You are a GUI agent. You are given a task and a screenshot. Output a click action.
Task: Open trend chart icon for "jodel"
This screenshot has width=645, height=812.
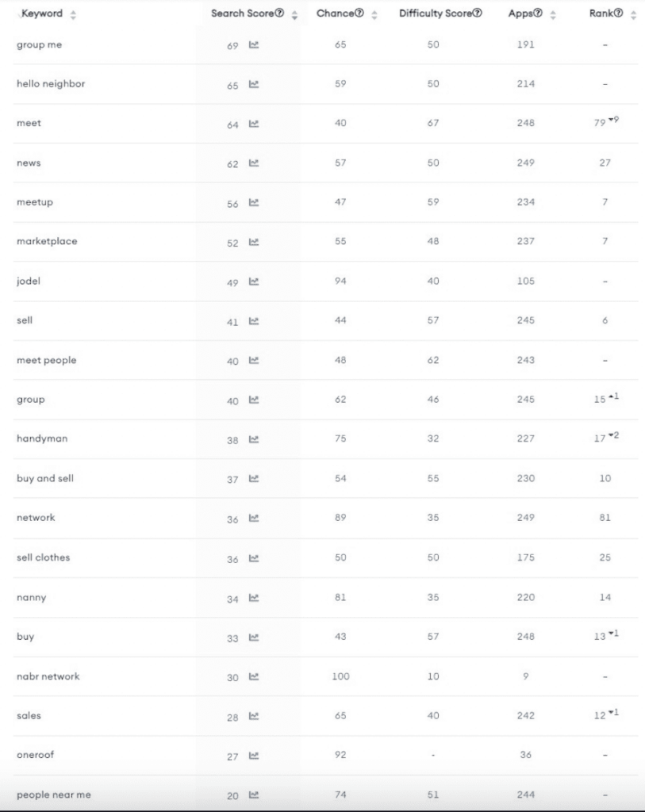(254, 282)
